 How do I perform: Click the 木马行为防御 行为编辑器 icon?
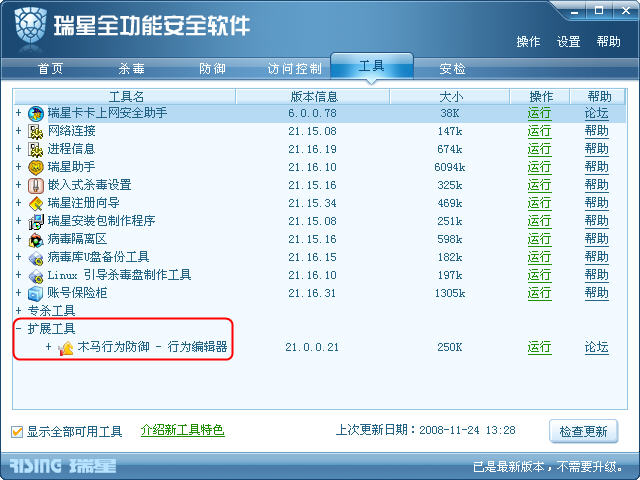click(x=66, y=348)
